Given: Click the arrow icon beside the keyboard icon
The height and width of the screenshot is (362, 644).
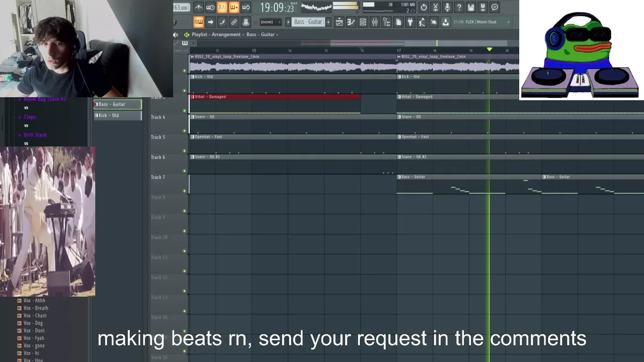Looking at the screenshot, I should click(x=210, y=22).
